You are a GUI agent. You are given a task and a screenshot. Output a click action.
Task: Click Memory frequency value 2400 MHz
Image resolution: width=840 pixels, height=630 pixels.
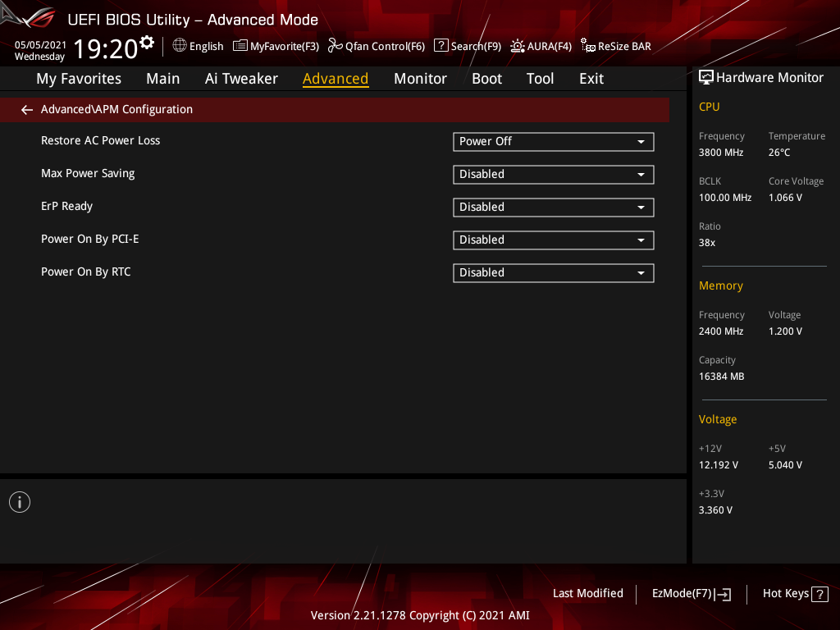(x=721, y=331)
